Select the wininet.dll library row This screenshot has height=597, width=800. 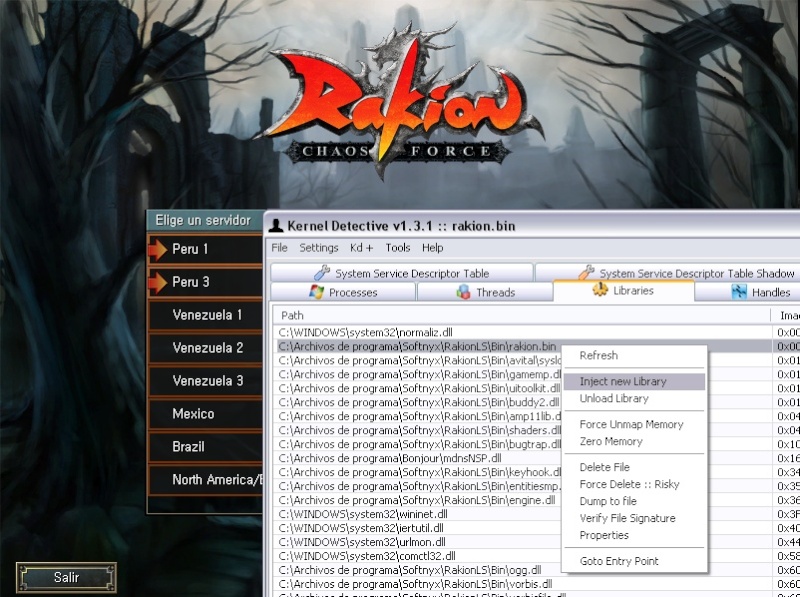(x=418, y=514)
